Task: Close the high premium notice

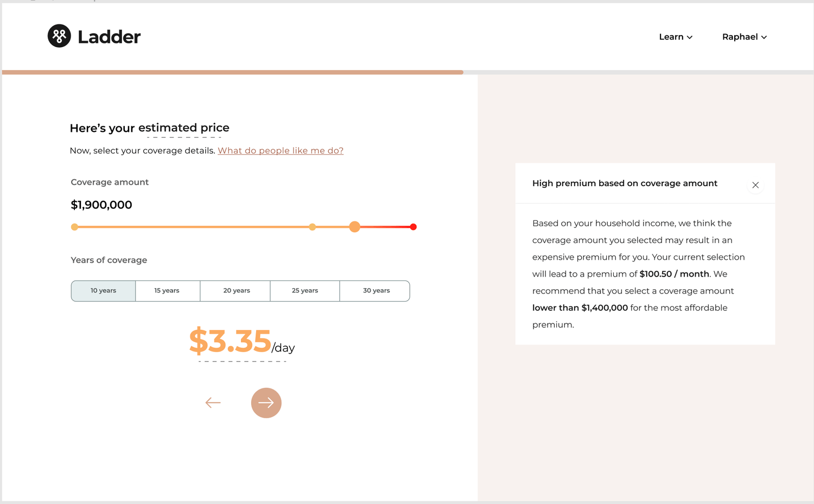Action: pyautogui.click(x=755, y=185)
